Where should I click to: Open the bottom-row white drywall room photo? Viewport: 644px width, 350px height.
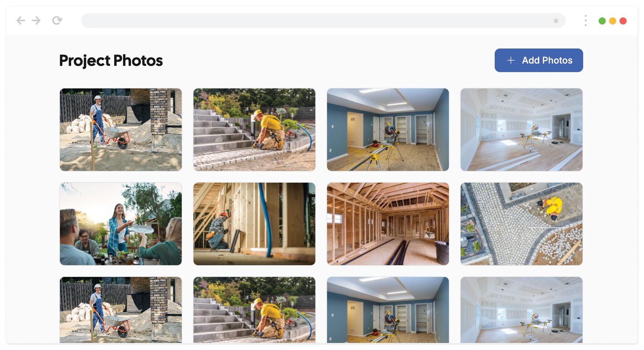pos(521,310)
